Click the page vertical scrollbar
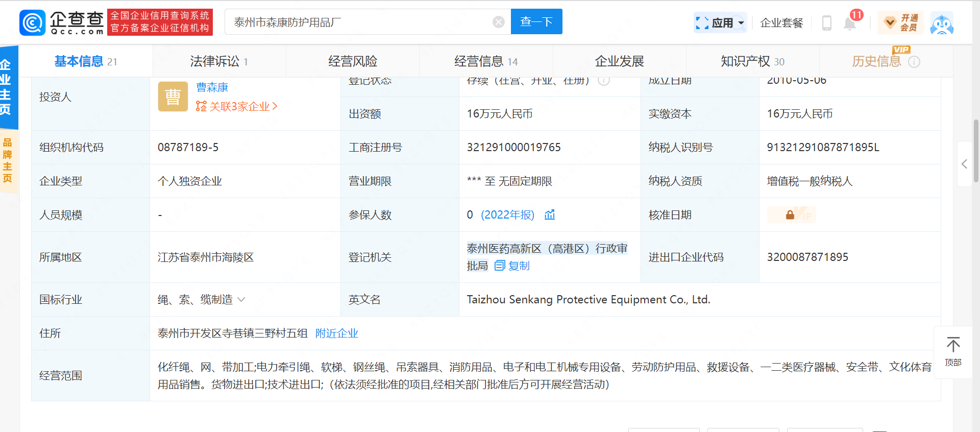The image size is (980, 432). click(x=976, y=151)
